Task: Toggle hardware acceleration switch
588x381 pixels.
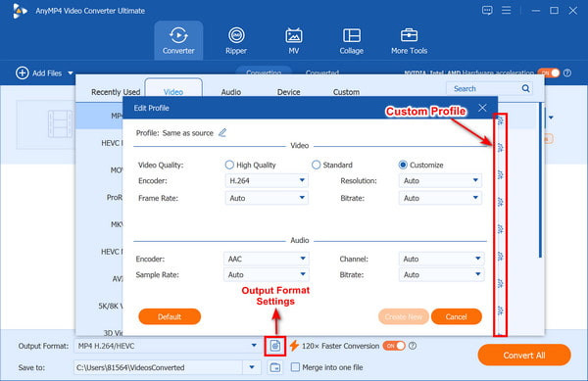Action: point(548,73)
